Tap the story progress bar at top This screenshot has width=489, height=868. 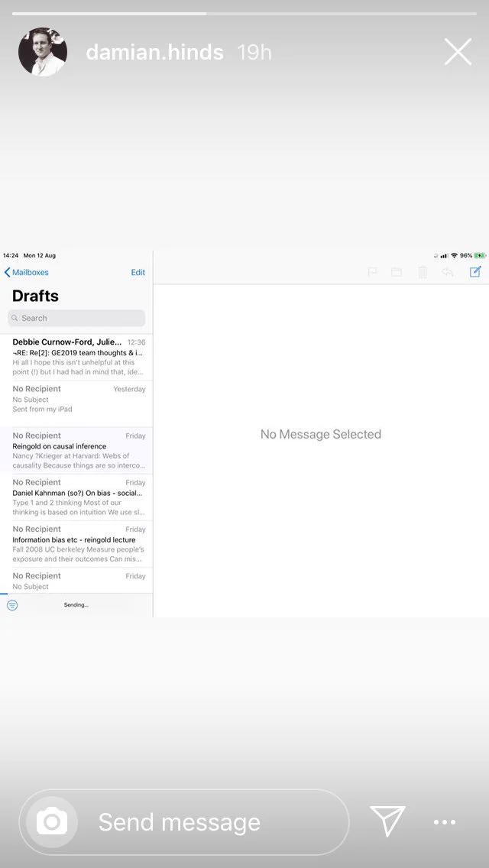244,13
